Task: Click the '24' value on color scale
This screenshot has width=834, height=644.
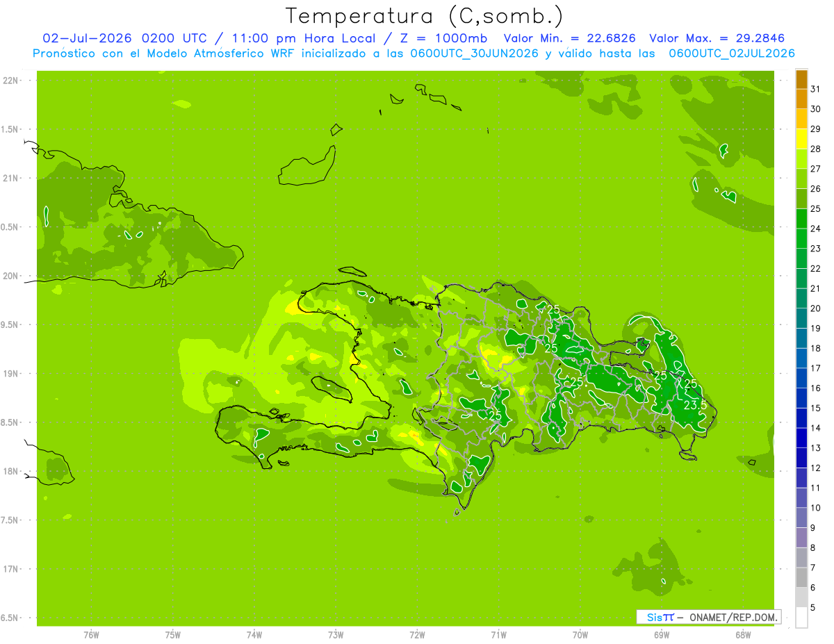Action: point(816,229)
